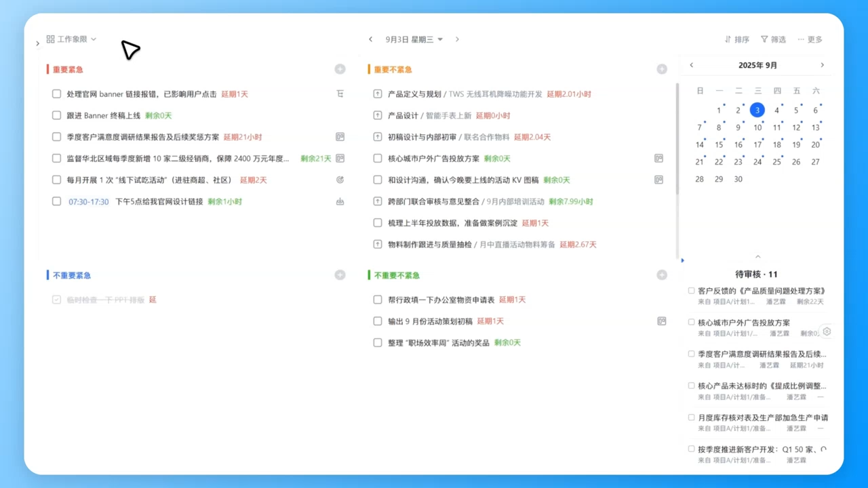Add task to 不重要不紧急 quadrant

point(662,275)
